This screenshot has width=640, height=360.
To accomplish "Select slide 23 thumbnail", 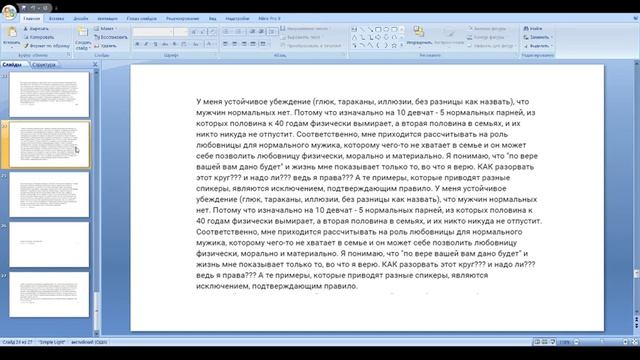I will [x=49, y=94].
